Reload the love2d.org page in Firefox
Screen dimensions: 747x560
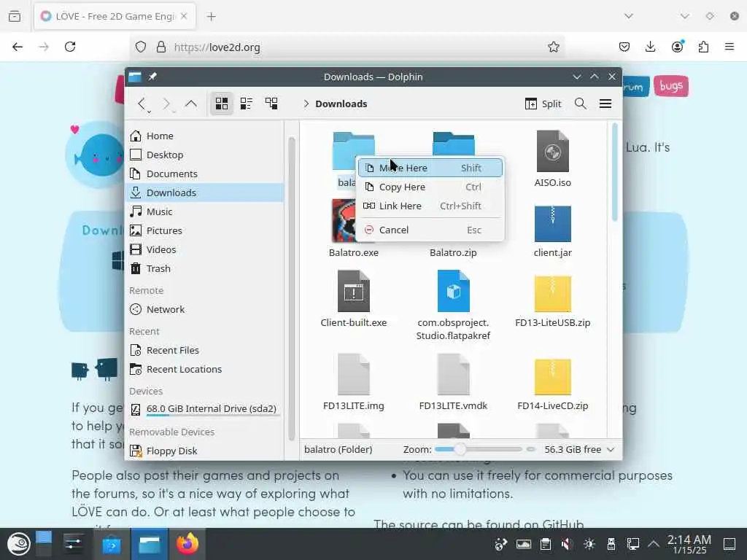pyautogui.click(x=70, y=47)
